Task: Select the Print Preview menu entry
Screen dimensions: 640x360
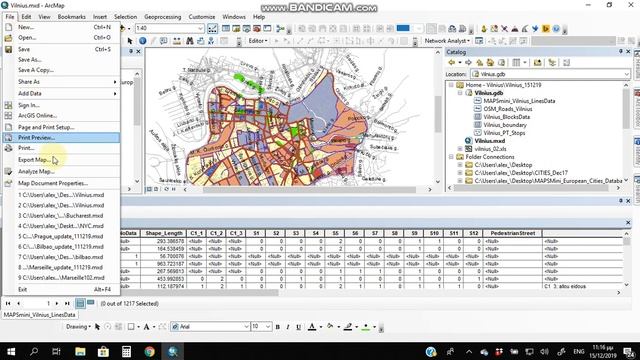Action: [61, 138]
